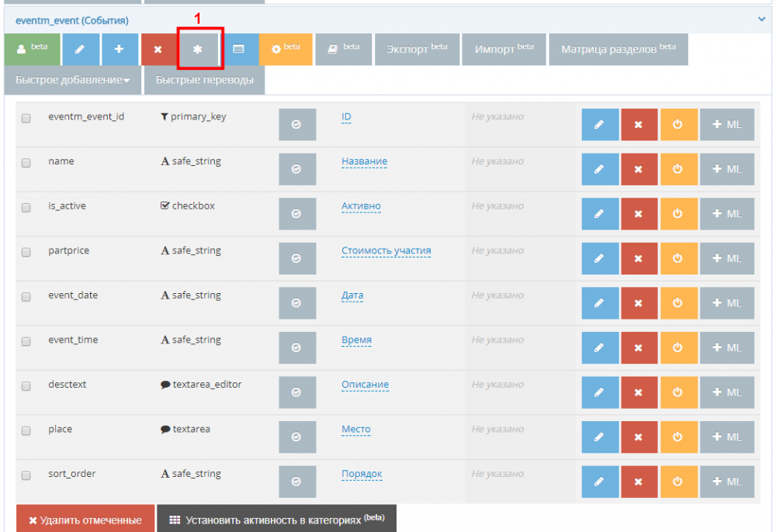Click the blue pencil edit toolbar button

[81, 49]
